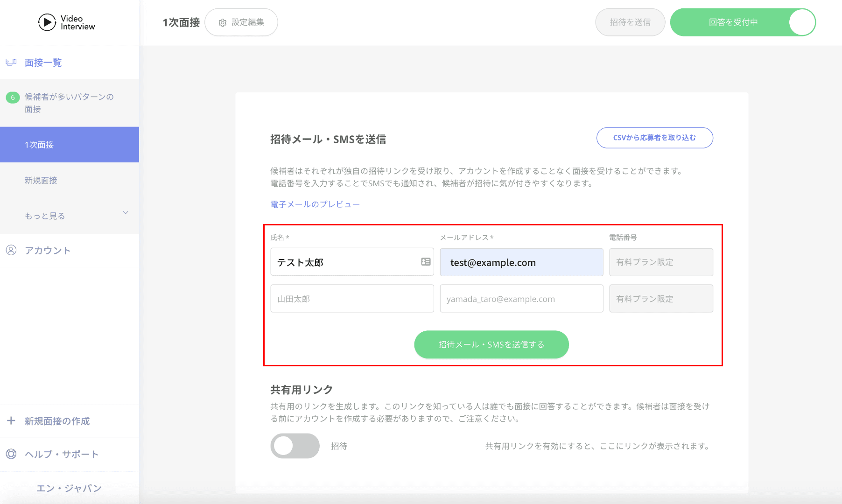Open 候補者が多いパターンの面接 group
This screenshot has width=842, height=504.
(x=69, y=103)
